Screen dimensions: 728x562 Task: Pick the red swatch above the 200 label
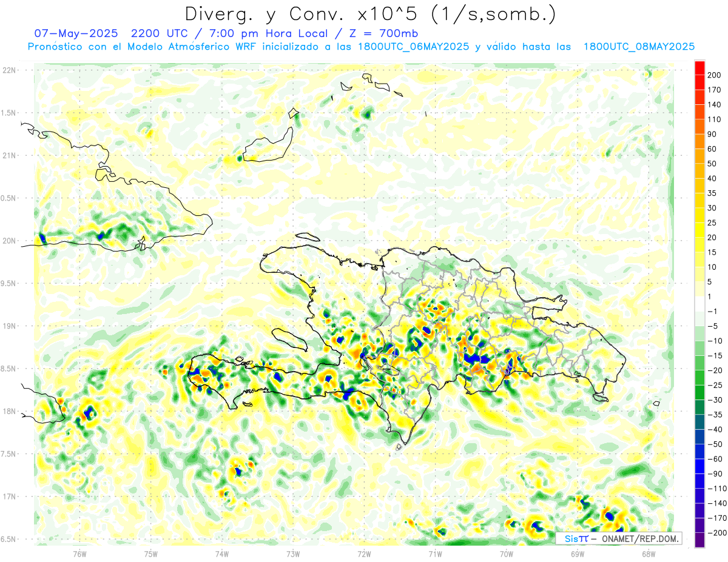point(699,68)
